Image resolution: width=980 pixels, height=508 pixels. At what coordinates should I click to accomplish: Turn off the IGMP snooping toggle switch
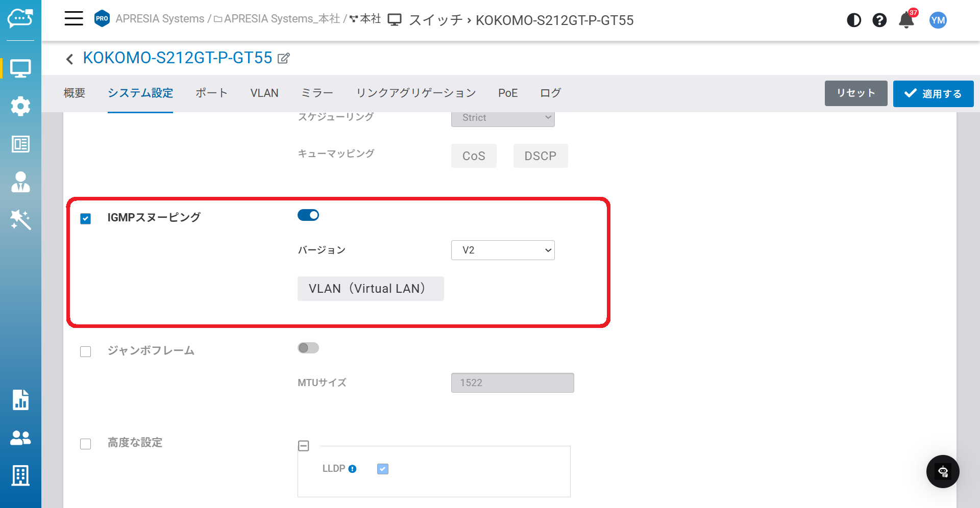(308, 215)
